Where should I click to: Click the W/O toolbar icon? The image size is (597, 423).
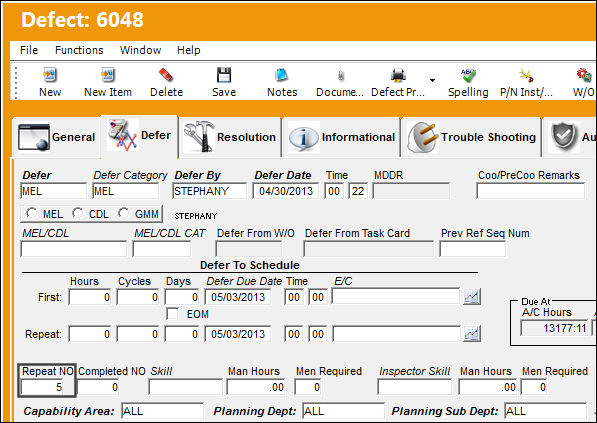(584, 75)
